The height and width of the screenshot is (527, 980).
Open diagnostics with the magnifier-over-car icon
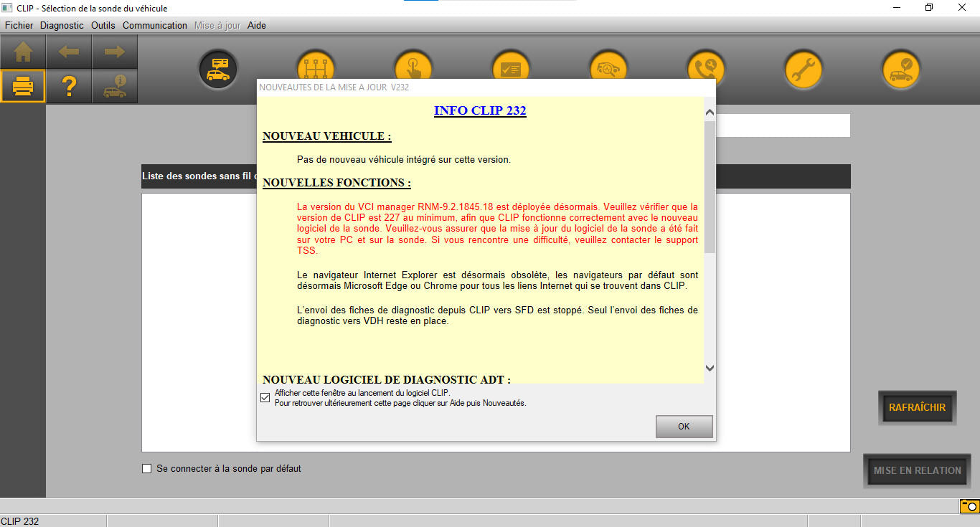pos(608,67)
